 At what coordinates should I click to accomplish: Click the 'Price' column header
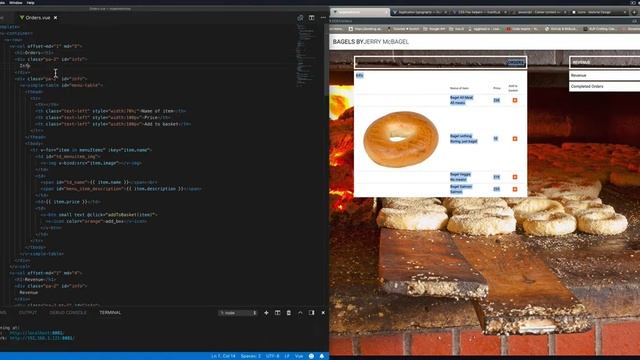(x=496, y=88)
